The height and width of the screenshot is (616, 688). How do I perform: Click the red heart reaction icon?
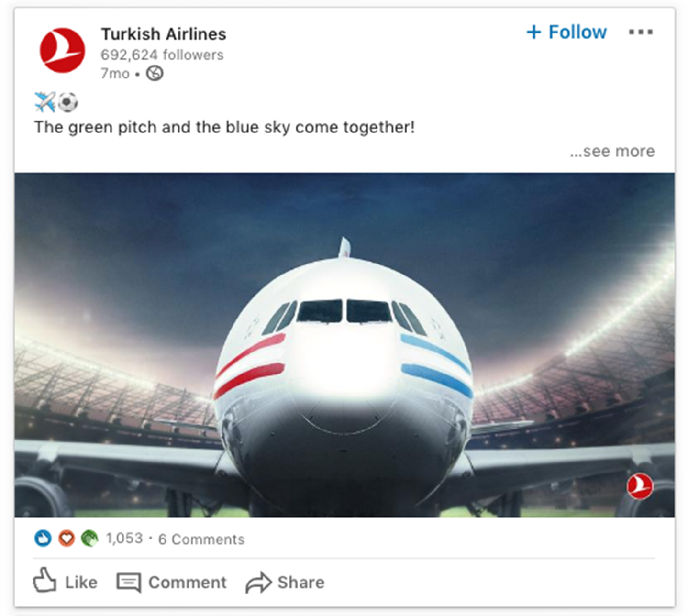pyautogui.click(x=67, y=539)
